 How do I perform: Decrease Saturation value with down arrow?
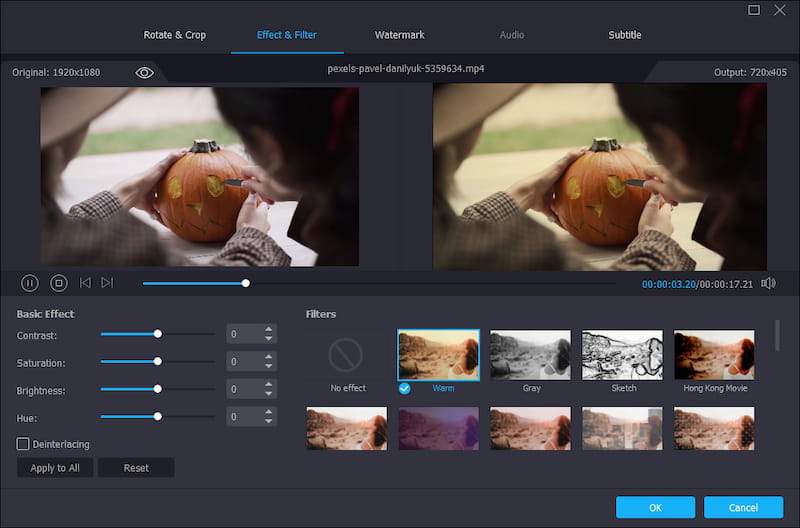(x=268, y=367)
